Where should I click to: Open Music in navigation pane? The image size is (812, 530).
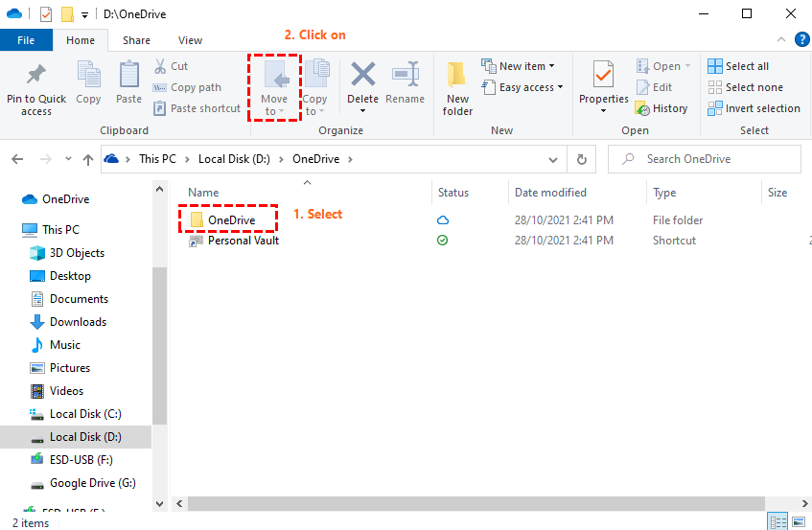pos(65,345)
